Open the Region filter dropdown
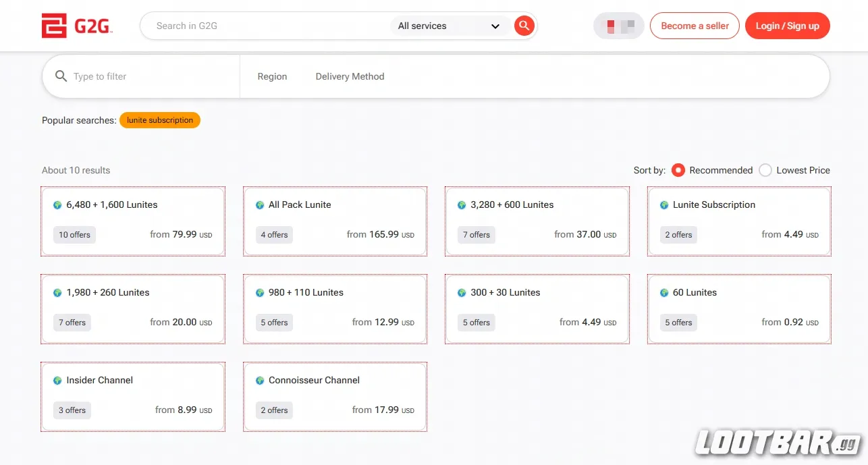Screen dimensions: 868x465 pyautogui.click(x=272, y=77)
